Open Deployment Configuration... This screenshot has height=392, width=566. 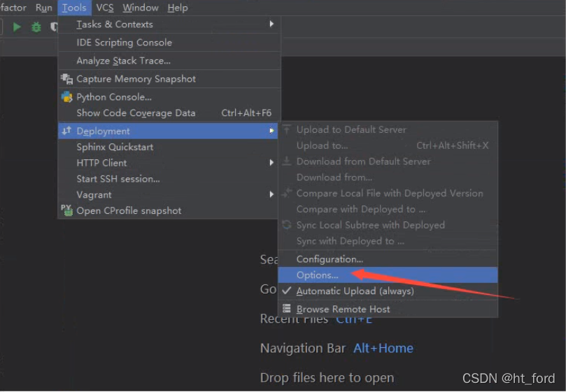coord(388,259)
